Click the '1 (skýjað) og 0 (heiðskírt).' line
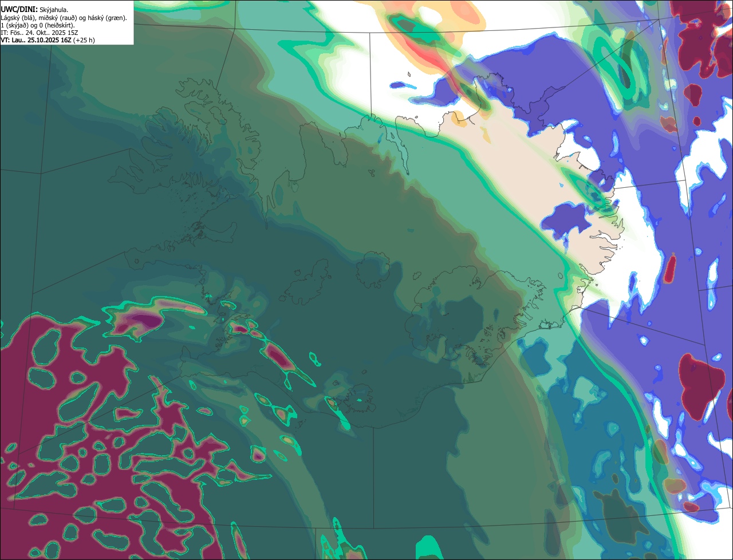The width and height of the screenshot is (733, 560). click(37, 25)
